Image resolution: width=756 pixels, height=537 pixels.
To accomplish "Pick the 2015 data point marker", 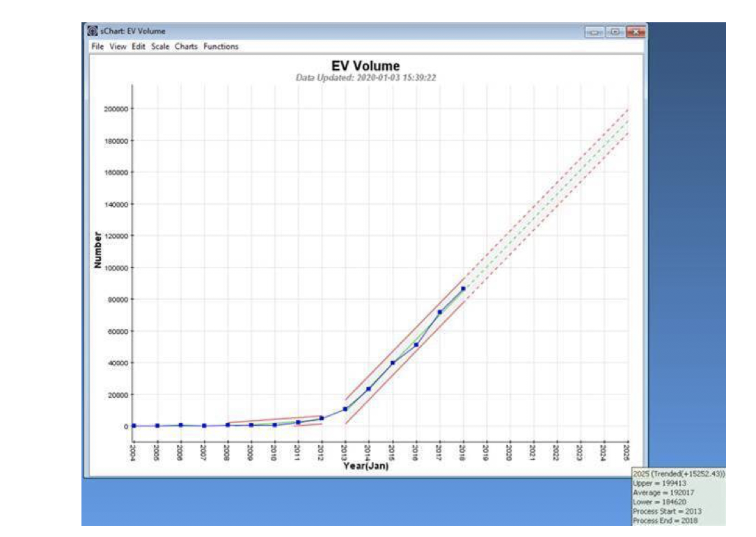I will (x=393, y=362).
